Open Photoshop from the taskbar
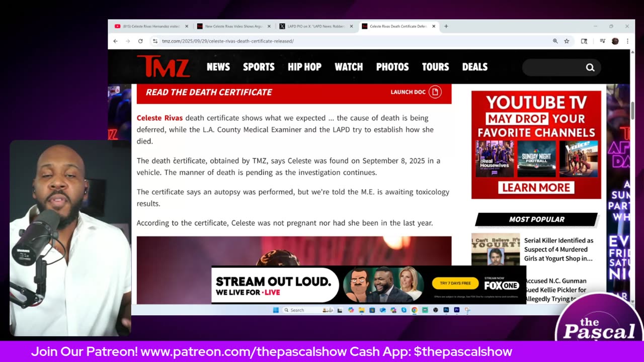This screenshot has height=362, width=644. 446,310
